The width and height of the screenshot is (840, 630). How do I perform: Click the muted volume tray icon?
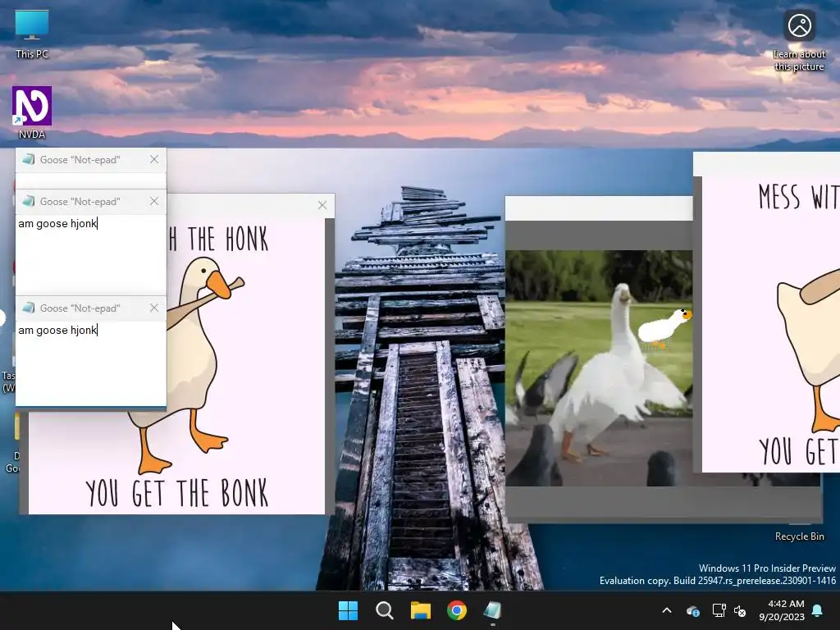(740, 610)
